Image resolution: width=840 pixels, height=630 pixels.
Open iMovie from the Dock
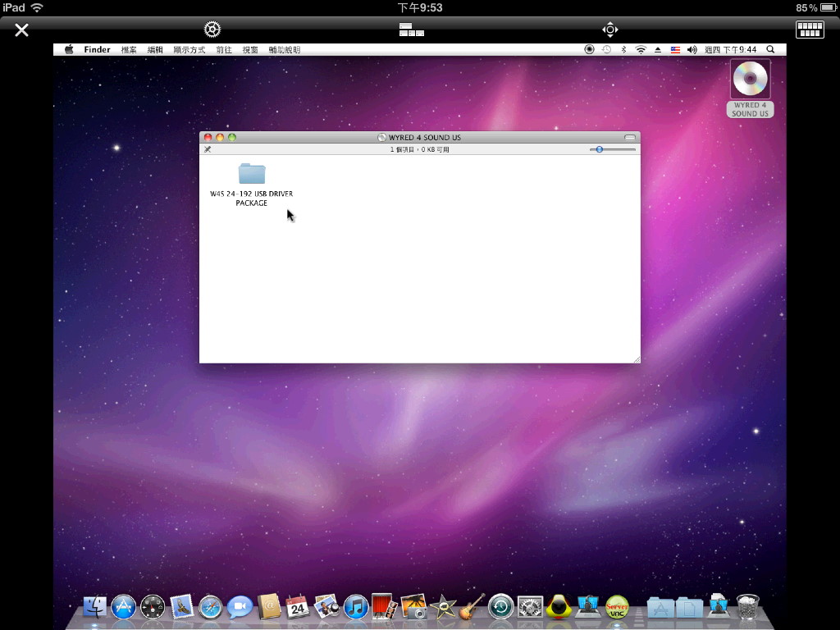coord(443,608)
